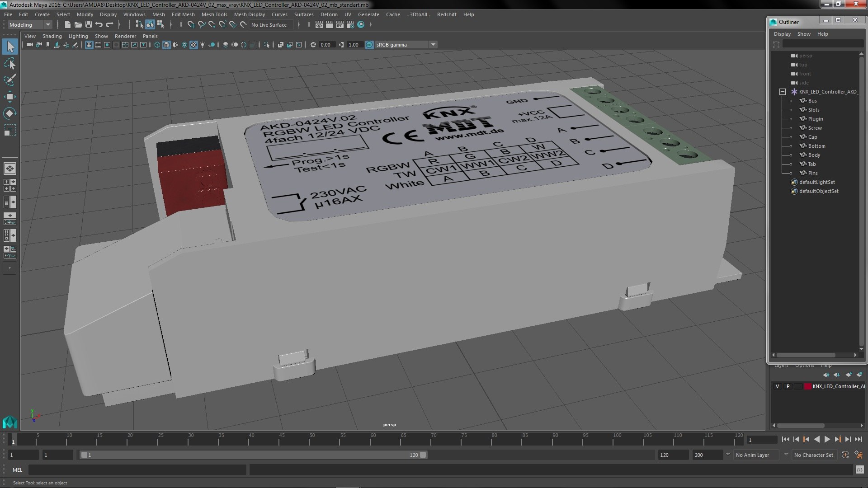Screen dimensions: 868x488
Task: Activate the Lasso selection tool
Action: click(x=9, y=64)
